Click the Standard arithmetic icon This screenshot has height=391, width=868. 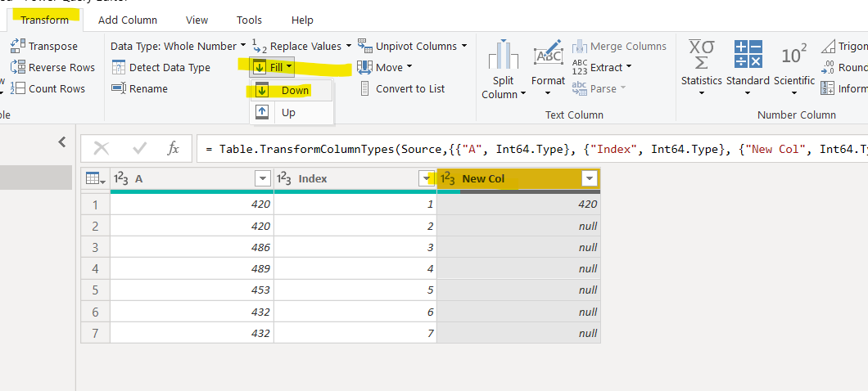click(748, 54)
